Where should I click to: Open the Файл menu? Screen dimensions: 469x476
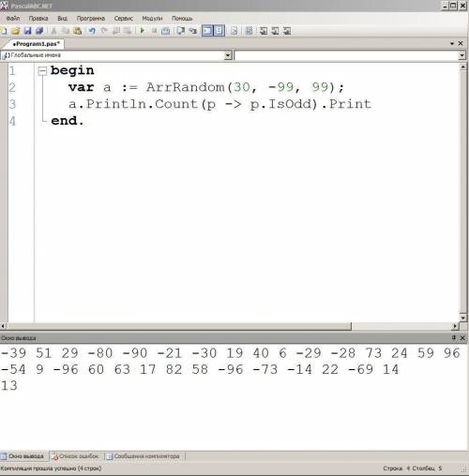pos(13,19)
